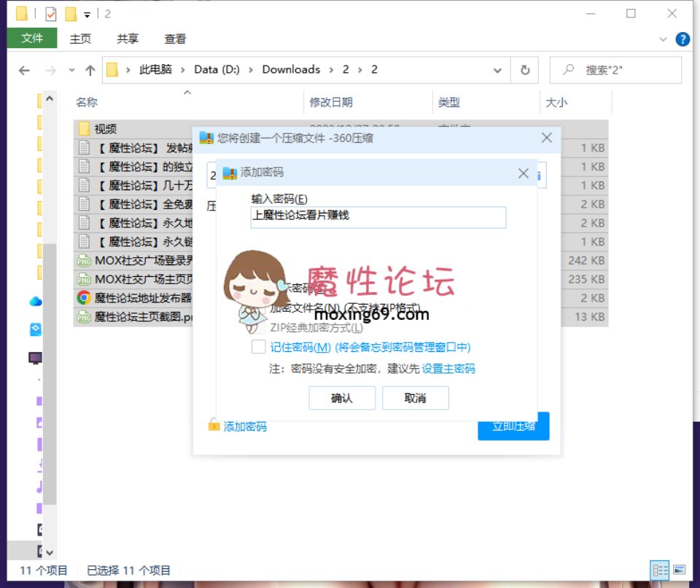Confirm password with 确认 button
The width and height of the screenshot is (700, 588).
342,398
